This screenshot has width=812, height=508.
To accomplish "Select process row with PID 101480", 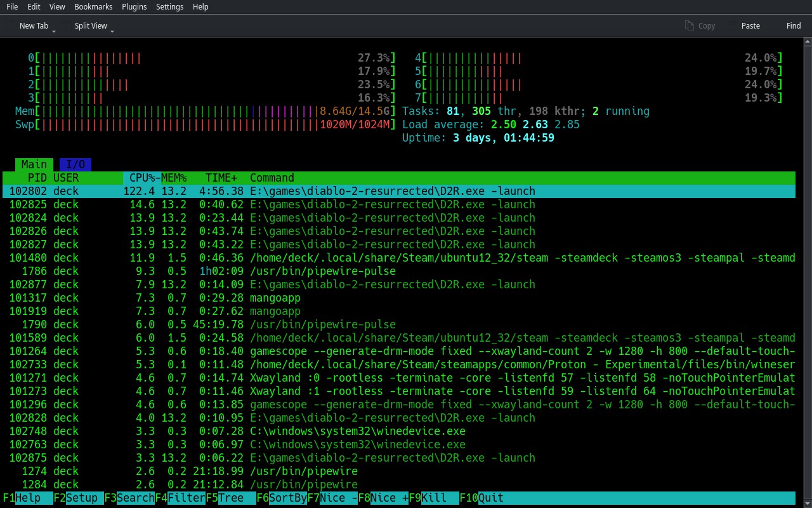I will (x=399, y=258).
